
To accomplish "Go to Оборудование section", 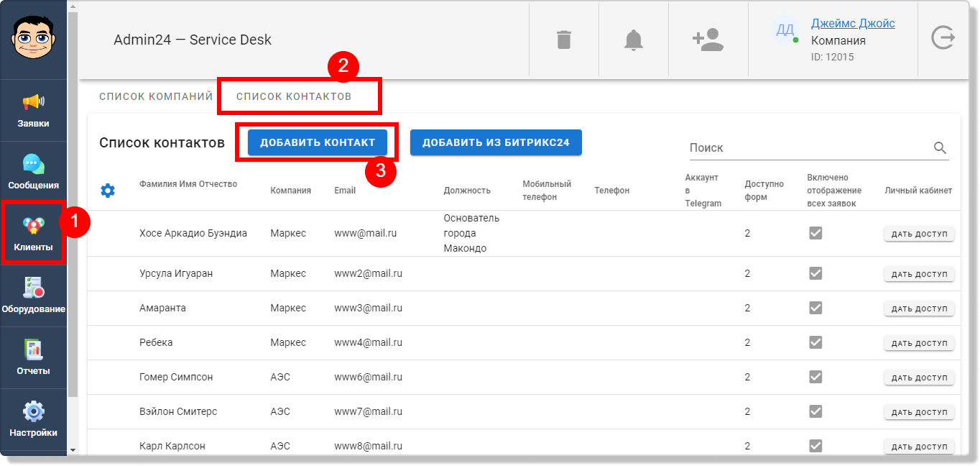I will coord(34,296).
